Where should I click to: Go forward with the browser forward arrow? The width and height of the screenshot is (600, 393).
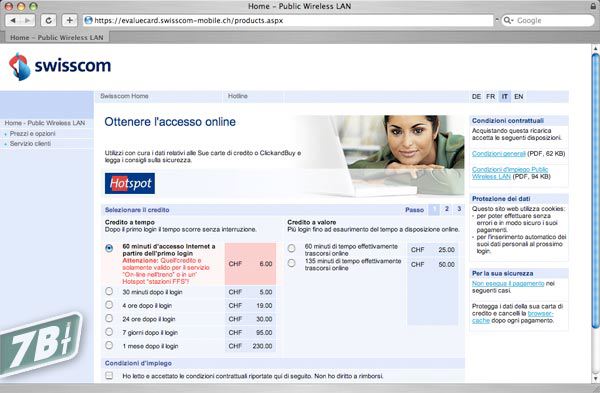pos(27,20)
